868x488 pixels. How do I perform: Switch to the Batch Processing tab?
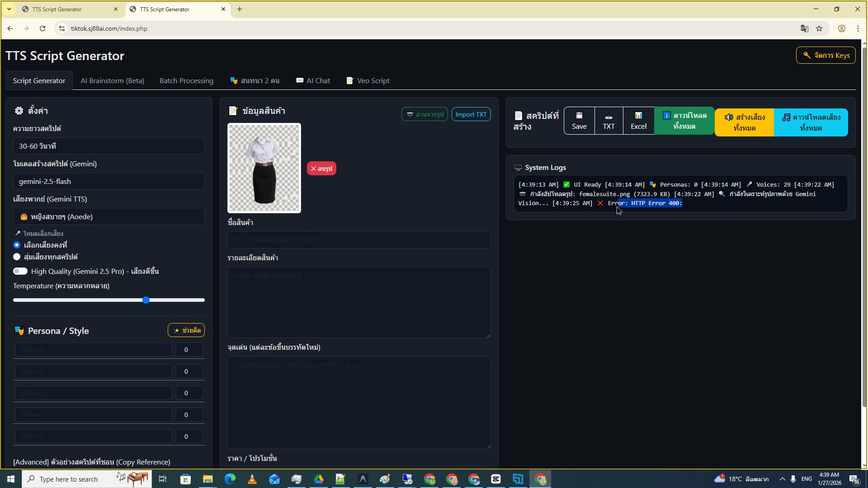(186, 80)
